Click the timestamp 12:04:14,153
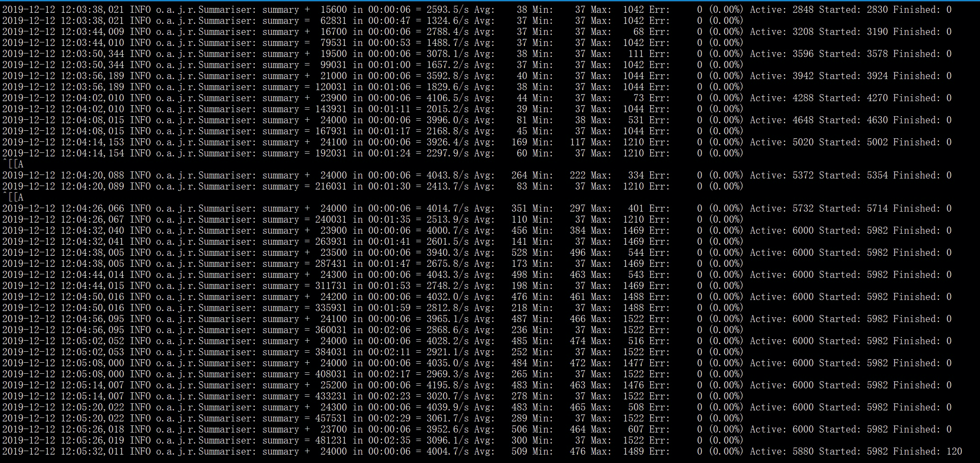This screenshot has width=980, height=463. pos(92,142)
